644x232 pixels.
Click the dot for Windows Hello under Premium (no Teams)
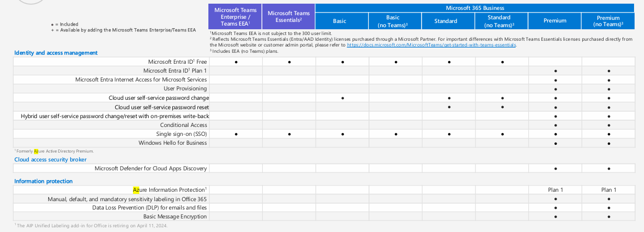(x=608, y=143)
